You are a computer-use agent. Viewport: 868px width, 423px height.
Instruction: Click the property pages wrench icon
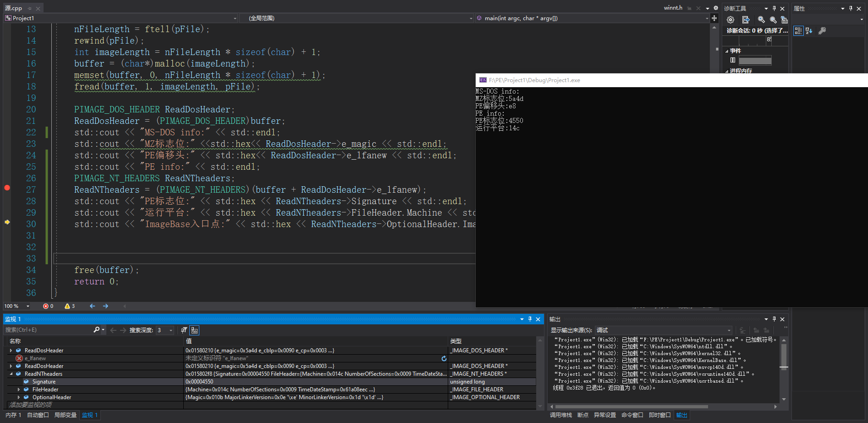click(822, 31)
